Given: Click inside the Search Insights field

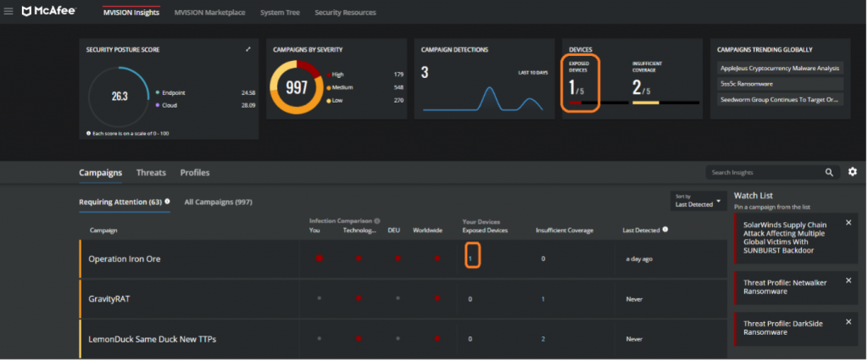Looking at the screenshot, I should click(x=765, y=173).
